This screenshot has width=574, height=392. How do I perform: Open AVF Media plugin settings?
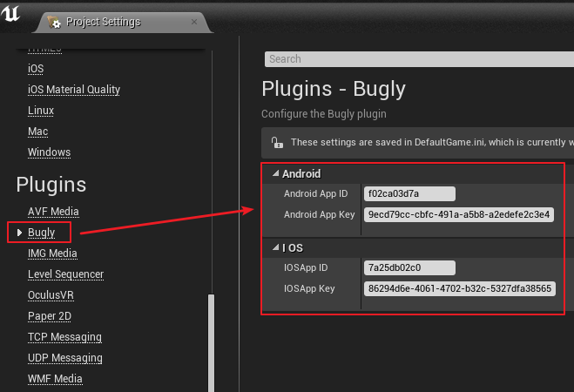pos(53,212)
